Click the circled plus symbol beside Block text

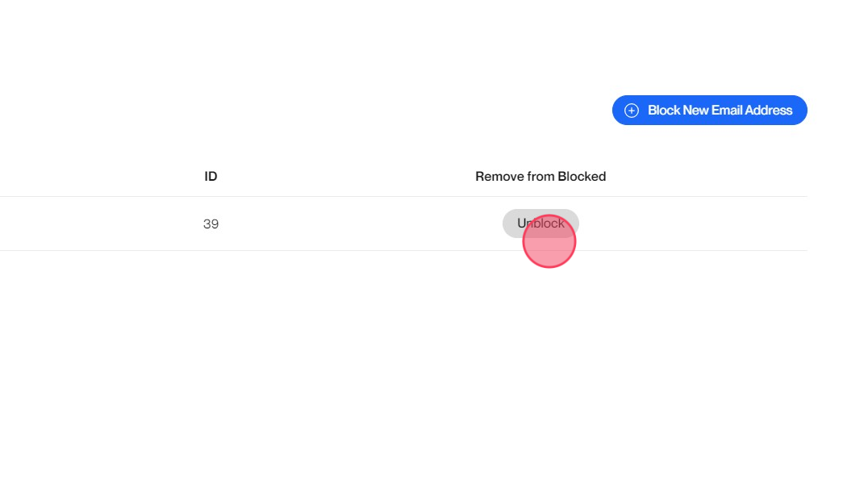pyautogui.click(x=631, y=111)
